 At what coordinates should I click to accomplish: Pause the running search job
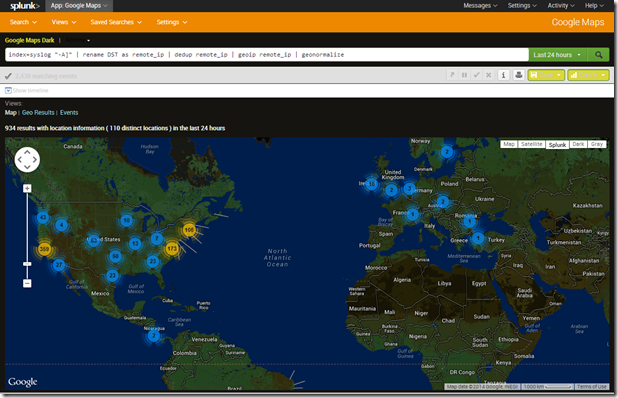pyautogui.click(x=464, y=75)
